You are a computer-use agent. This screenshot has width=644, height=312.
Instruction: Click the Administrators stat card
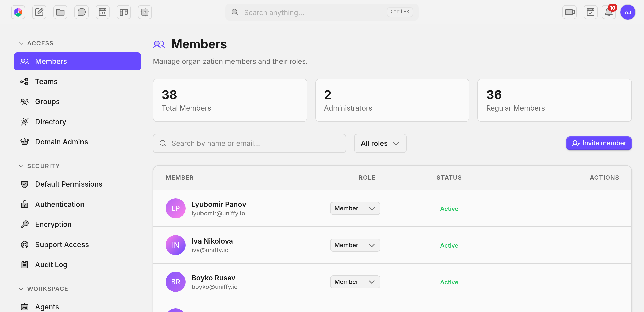(392, 100)
